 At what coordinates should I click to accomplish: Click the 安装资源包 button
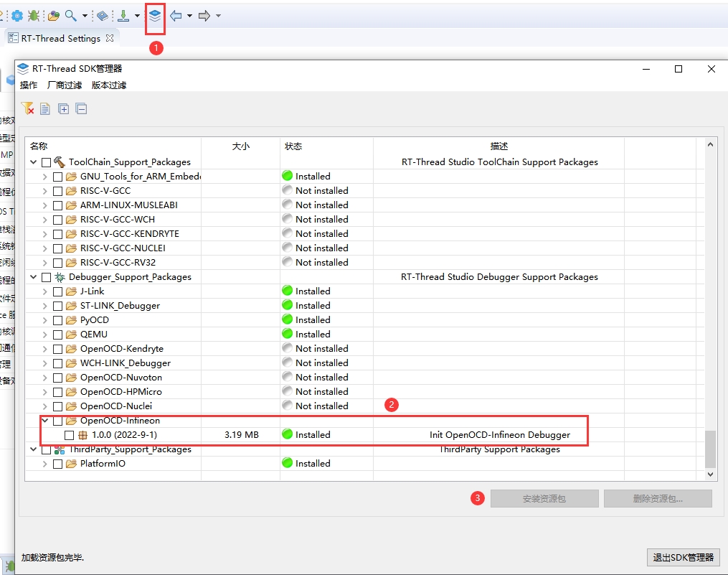pyautogui.click(x=544, y=498)
